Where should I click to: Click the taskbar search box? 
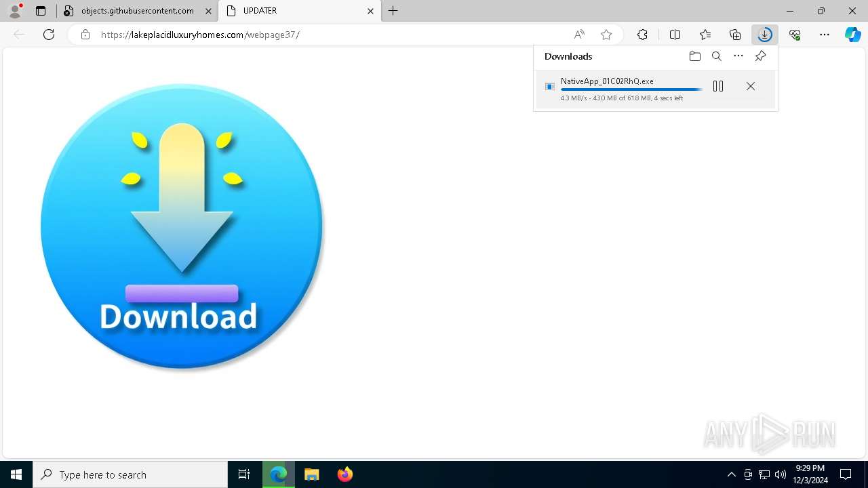coord(130,474)
